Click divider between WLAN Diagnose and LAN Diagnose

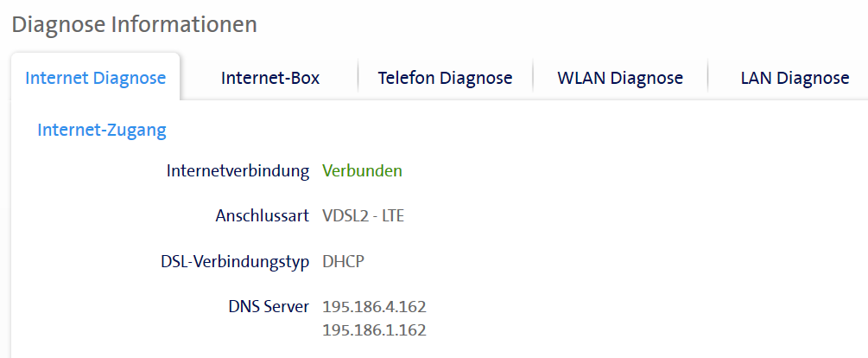[707, 78]
